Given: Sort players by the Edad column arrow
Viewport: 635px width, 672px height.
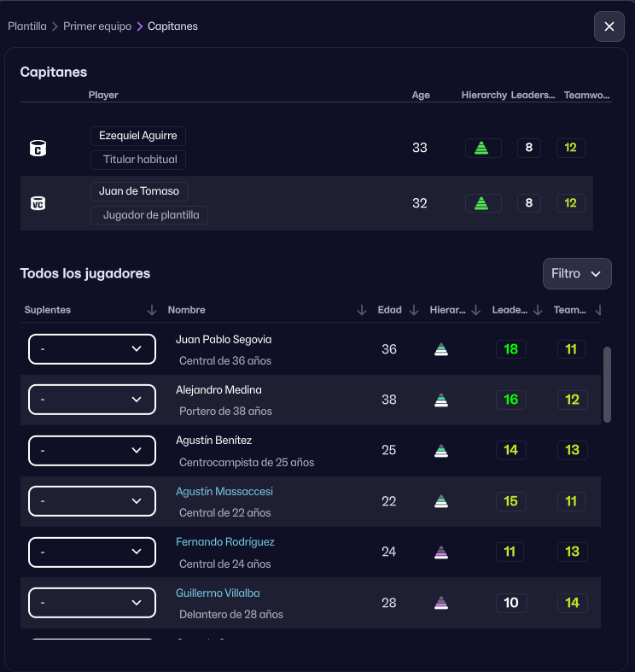Looking at the screenshot, I should tap(414, 310).
